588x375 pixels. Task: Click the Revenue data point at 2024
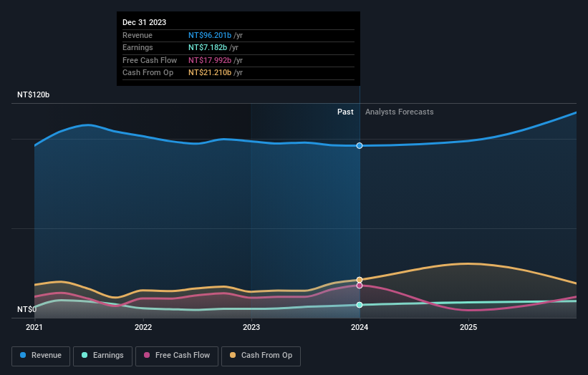pyautogui.click(x=360, y=145)
